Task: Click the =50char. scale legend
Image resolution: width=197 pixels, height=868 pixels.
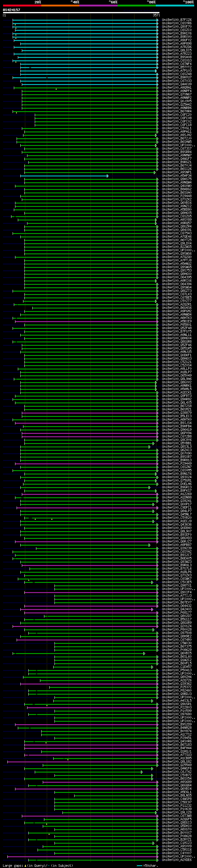Action: coord(147,865)
